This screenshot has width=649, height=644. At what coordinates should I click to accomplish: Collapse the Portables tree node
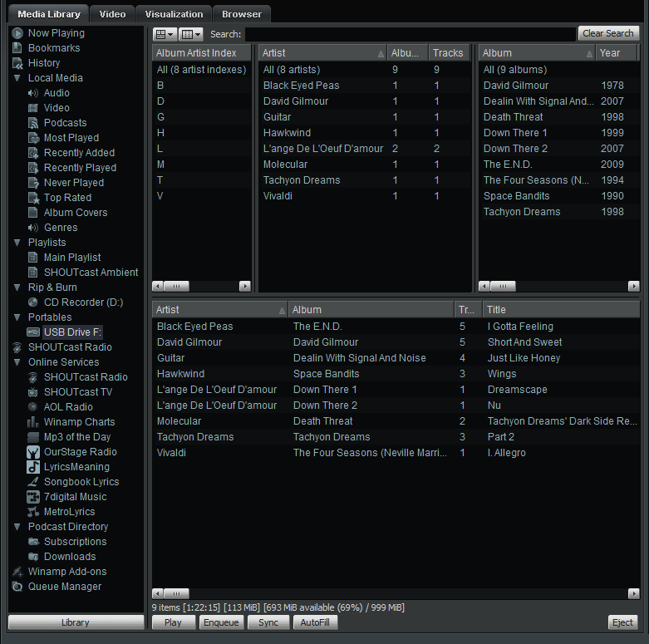[x=17, y=317]
